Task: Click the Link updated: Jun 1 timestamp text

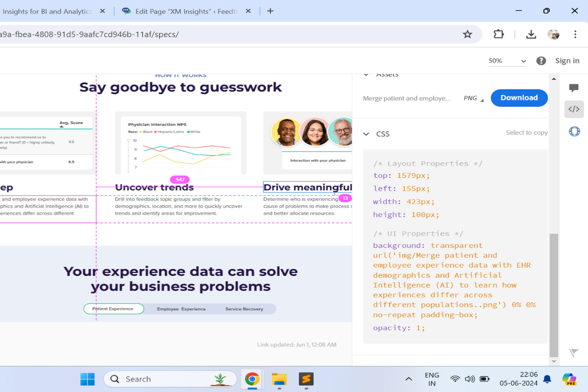Action: [x=297, y=345]
